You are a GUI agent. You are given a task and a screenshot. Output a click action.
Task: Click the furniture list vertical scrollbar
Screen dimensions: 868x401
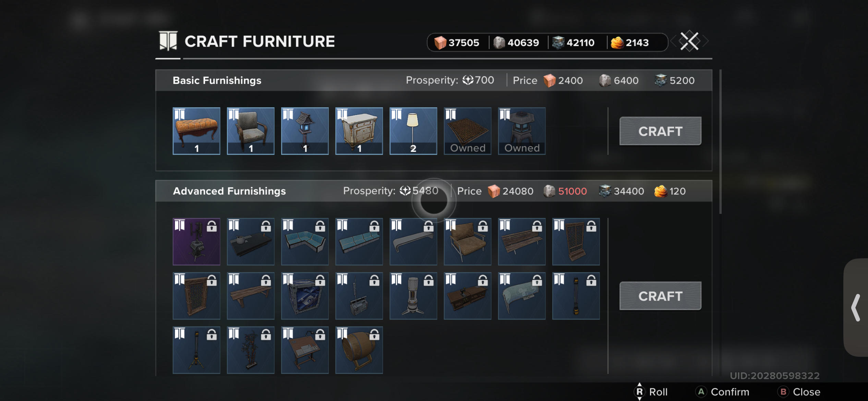pos(721,142)
